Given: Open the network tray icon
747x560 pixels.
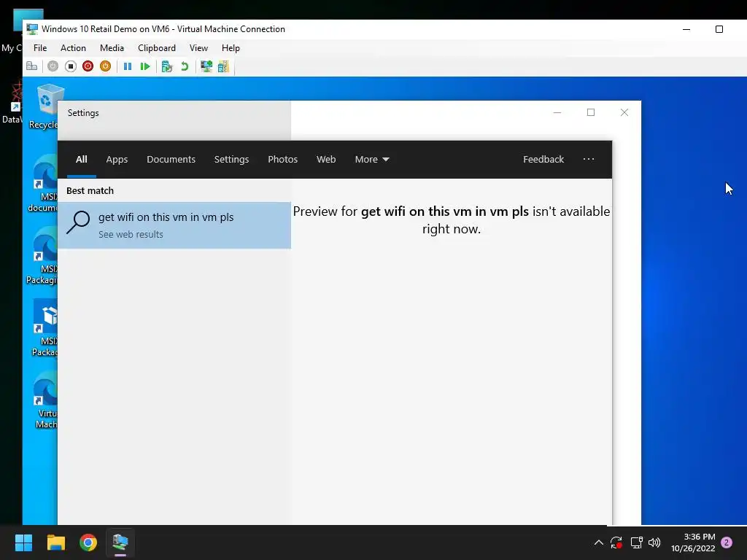Looking at the screenshot, I should tap(636, 542).
